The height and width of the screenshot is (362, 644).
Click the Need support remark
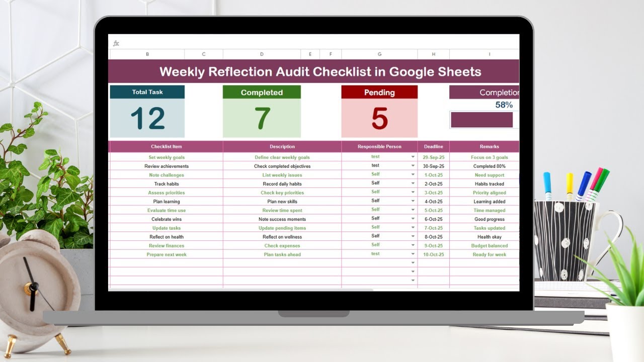490,175
